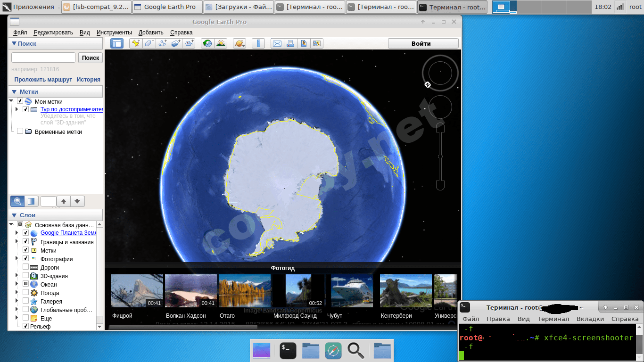Image resolution: width=644 pixels, height=362 pixels.
Task: Open the historical imagery clock icon
Action: 207,43
